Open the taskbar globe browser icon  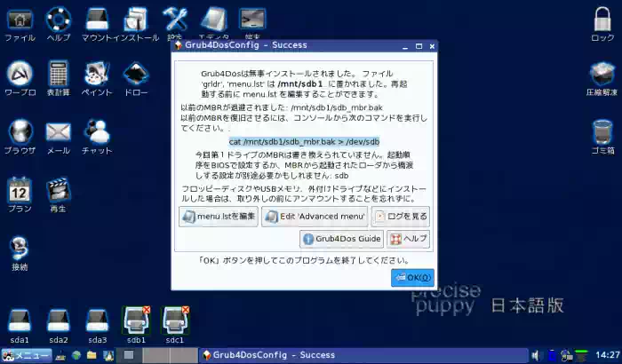click(76, 355)
